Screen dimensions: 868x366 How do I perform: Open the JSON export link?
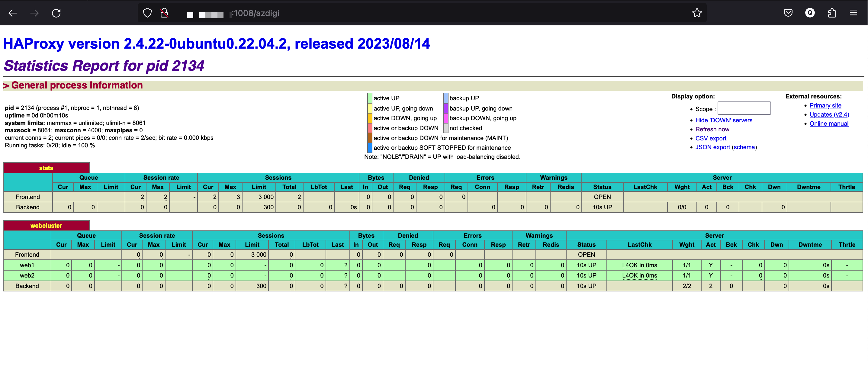712,147
